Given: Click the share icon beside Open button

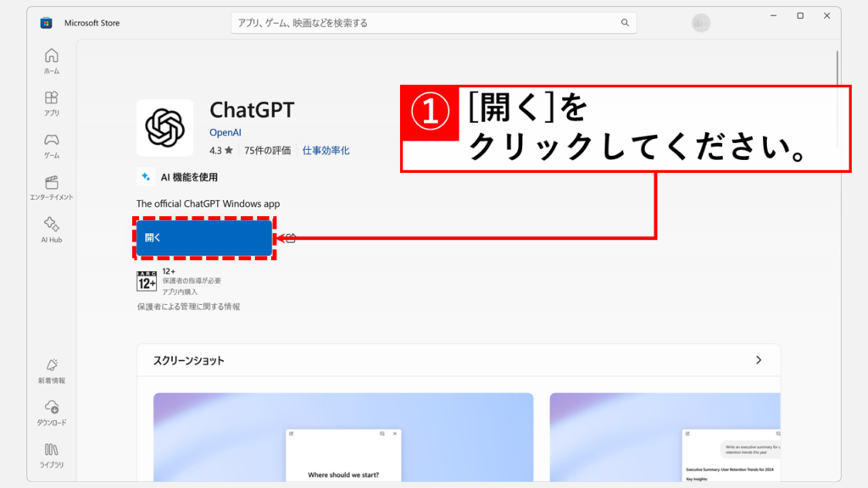Looking at the screenshot, I should tap(291, 238).
